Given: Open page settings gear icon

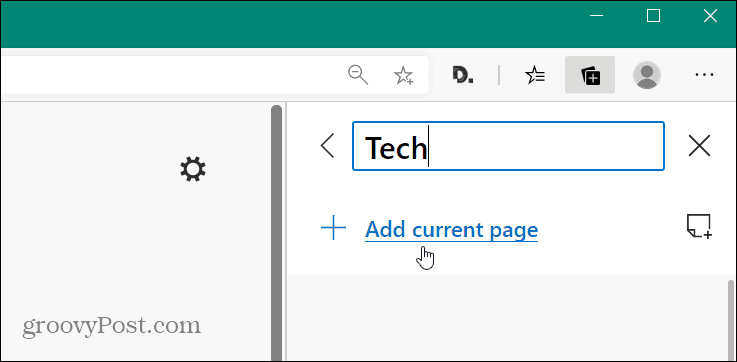Looking at the screenshot, I should tap(193, 169).
